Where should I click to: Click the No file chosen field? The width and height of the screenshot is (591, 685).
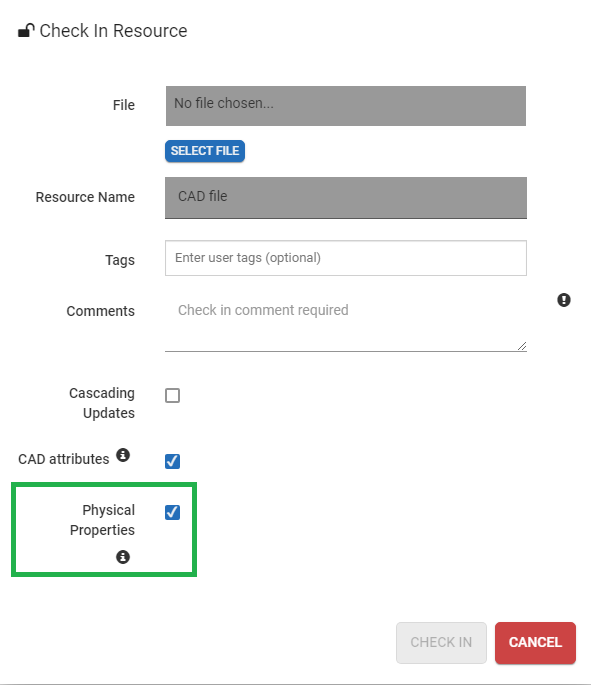(x=346, y=106)
